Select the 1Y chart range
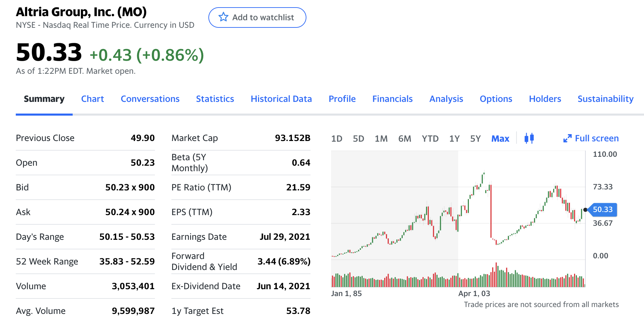Viewport: 644px width, 329px height. tap(454, 139)
